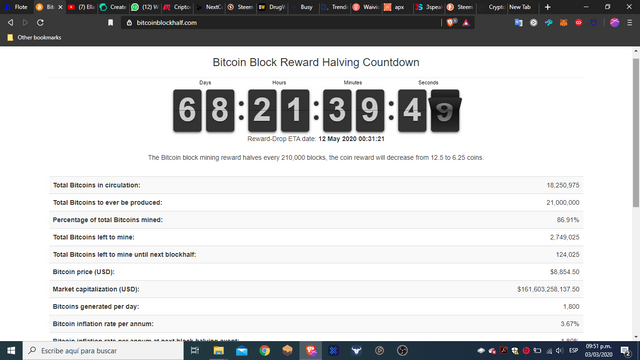The height and width of the screenshot is (360, 640).
Task: Click the user profile avatar icon
Action: 614,22
